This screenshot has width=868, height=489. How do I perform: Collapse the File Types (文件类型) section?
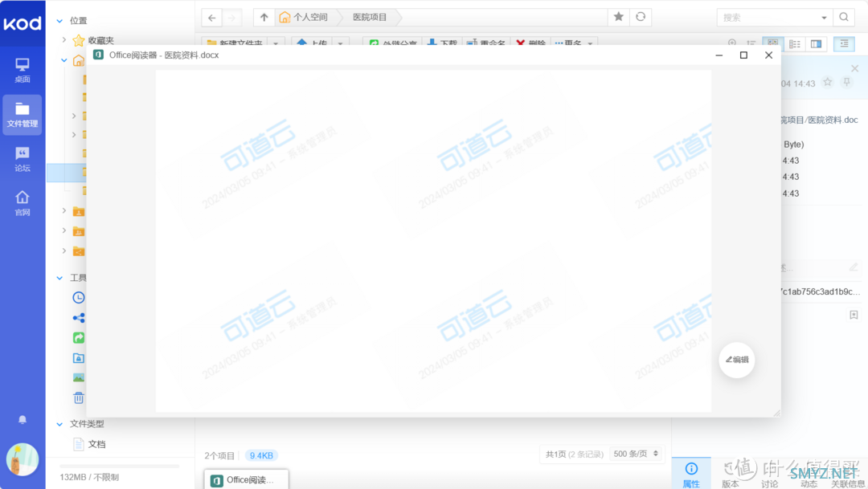[x=59, y=424]
